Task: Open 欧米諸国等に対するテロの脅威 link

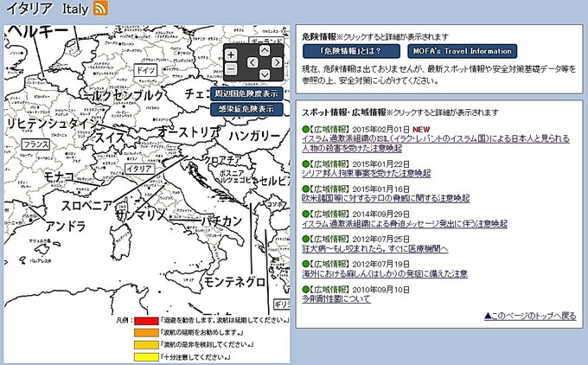Action: tap(386, 198)
